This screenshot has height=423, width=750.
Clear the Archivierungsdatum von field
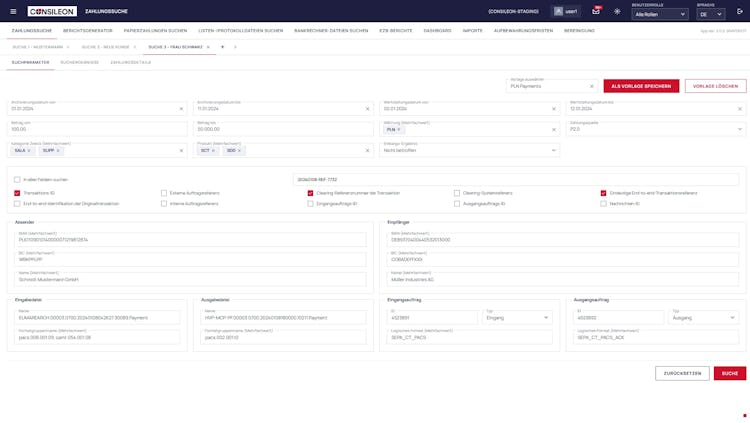181,109
